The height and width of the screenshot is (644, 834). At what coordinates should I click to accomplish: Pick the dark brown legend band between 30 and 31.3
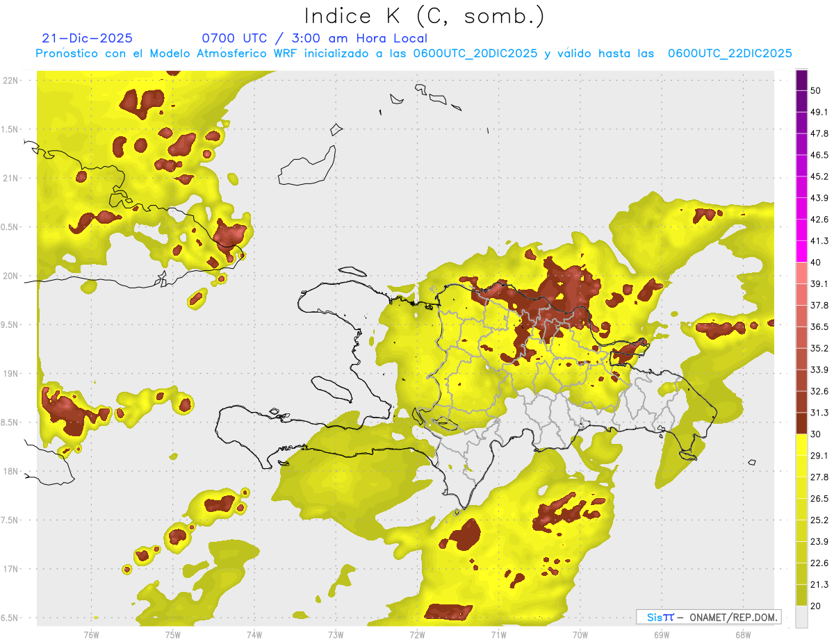click(801, 424)
